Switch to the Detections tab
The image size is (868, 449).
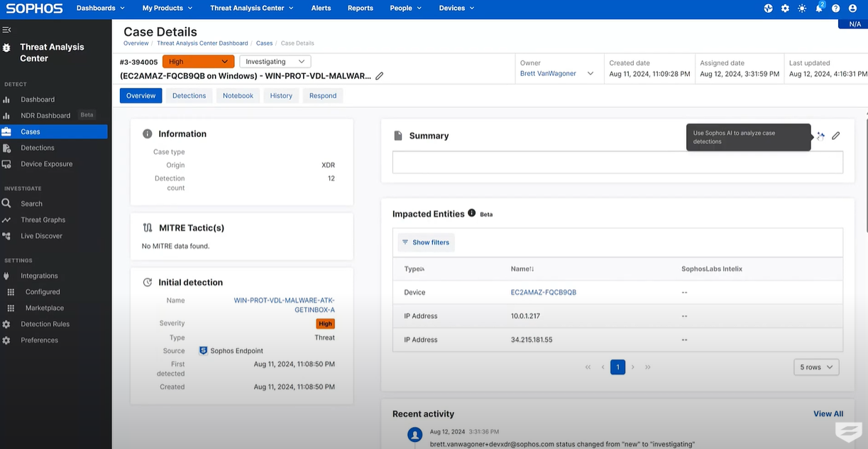pyautogui.click(x=189, y=94)
